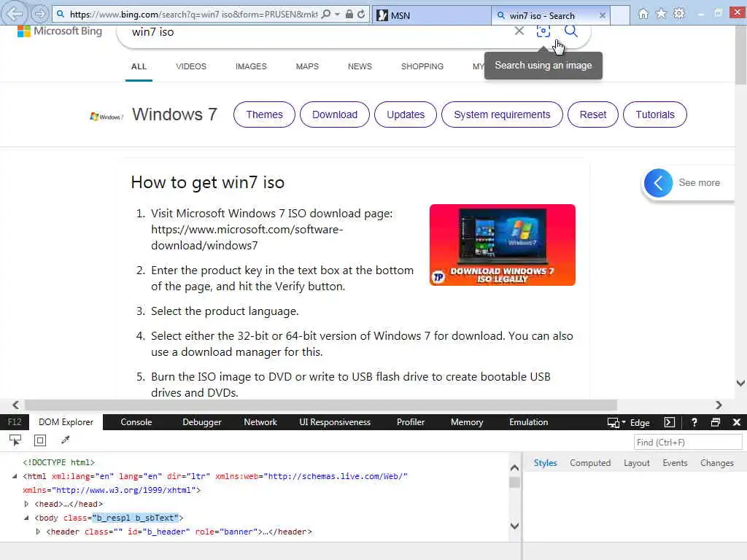Collapse the html node in DOM tree
This screenshot has height=560, width=747.
[x=15, y=476]
